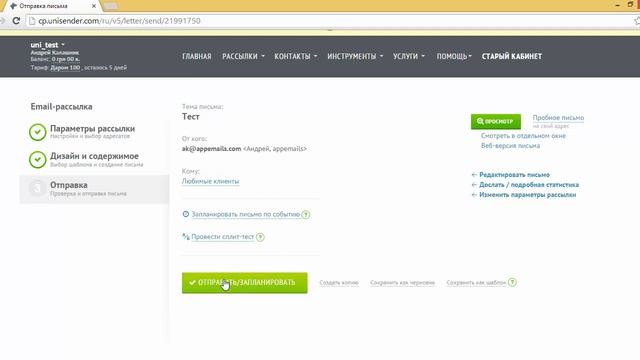This screenshot has width=640, height=360.
Task: Reload the page with browser refresh icon
Action: 16,20
